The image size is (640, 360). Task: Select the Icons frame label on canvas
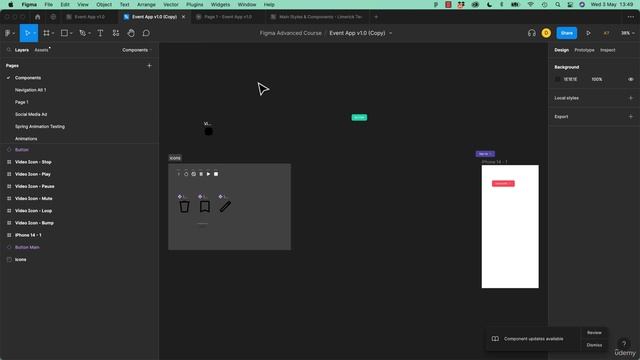(175, 158)
